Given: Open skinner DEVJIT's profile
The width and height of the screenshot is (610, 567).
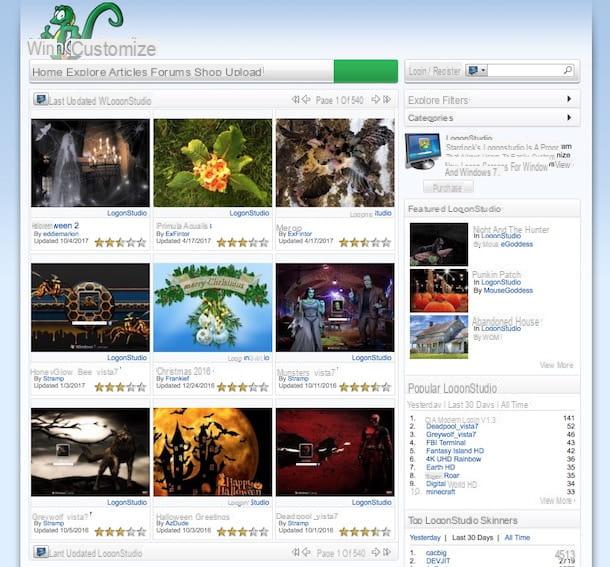Looking at the screenshot, I should 438,561.
